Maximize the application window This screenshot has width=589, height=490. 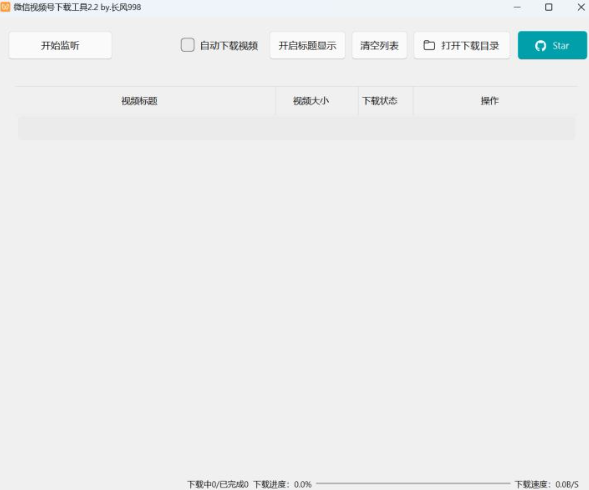pyautogui.click(x=548, y=7)
